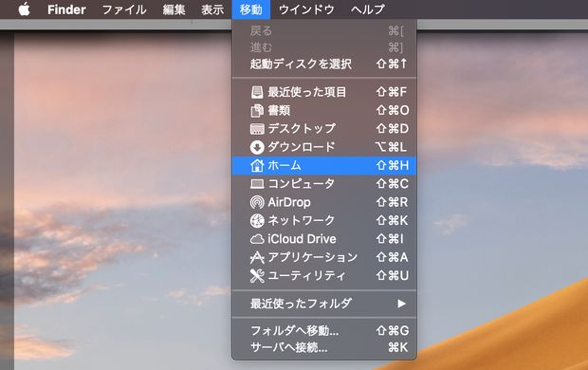Click the ⇧⌘I shortcut for iCloud Drive

coord(390,239)
